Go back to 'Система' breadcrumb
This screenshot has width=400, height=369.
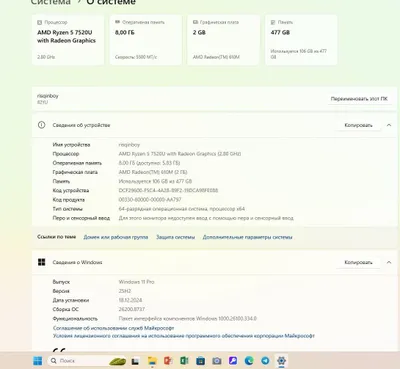[51, 2]
